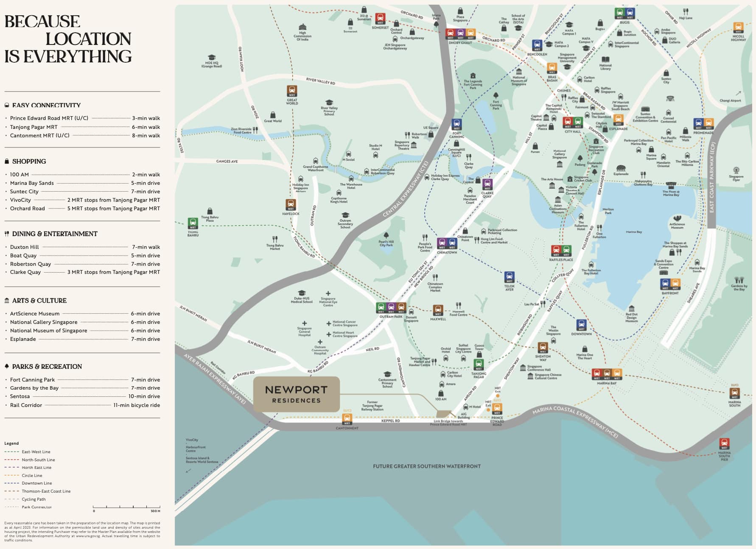Image resolution: width=756 pixels, height=549 pixels.
Task: Click the Prince Edward Road MRT icon
Action: click(x=497, y=409)
